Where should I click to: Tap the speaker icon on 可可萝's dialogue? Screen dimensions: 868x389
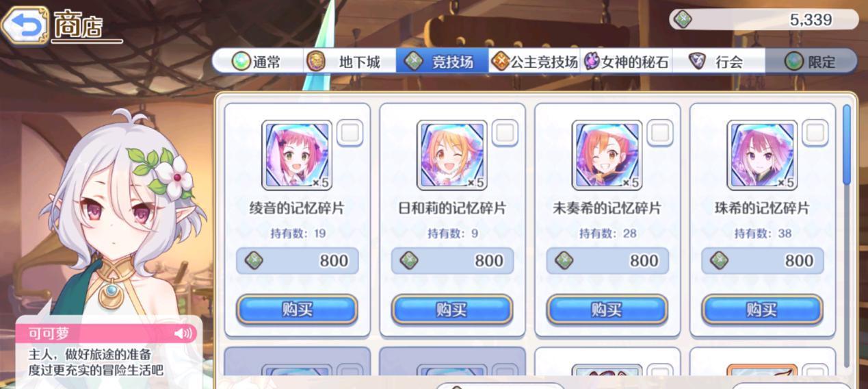[183, 334]
